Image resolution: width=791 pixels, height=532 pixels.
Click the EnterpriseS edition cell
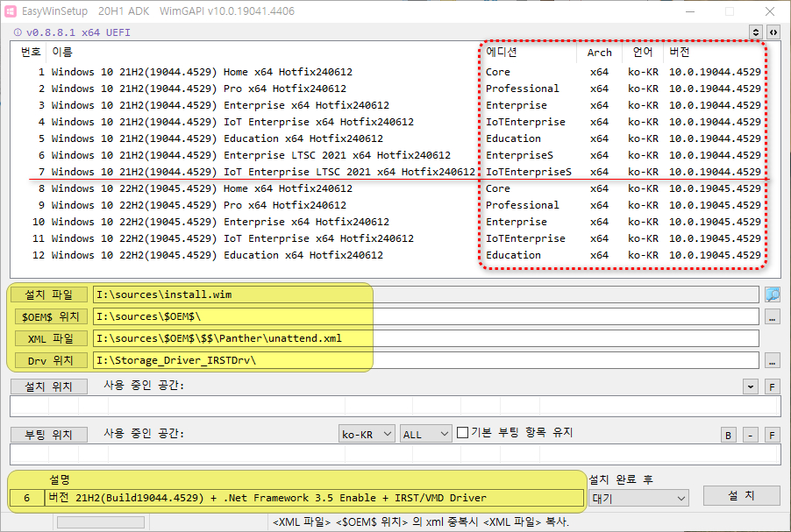(x=519, y=155)
